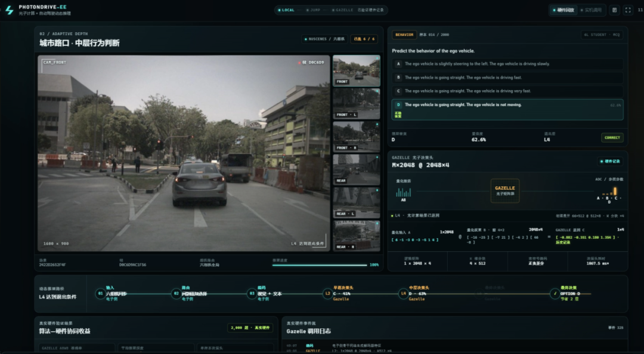This screenshot has width=644, height=354.
Task: Click the GAZELLE chip icon in diagram
Action: point(505,190)
